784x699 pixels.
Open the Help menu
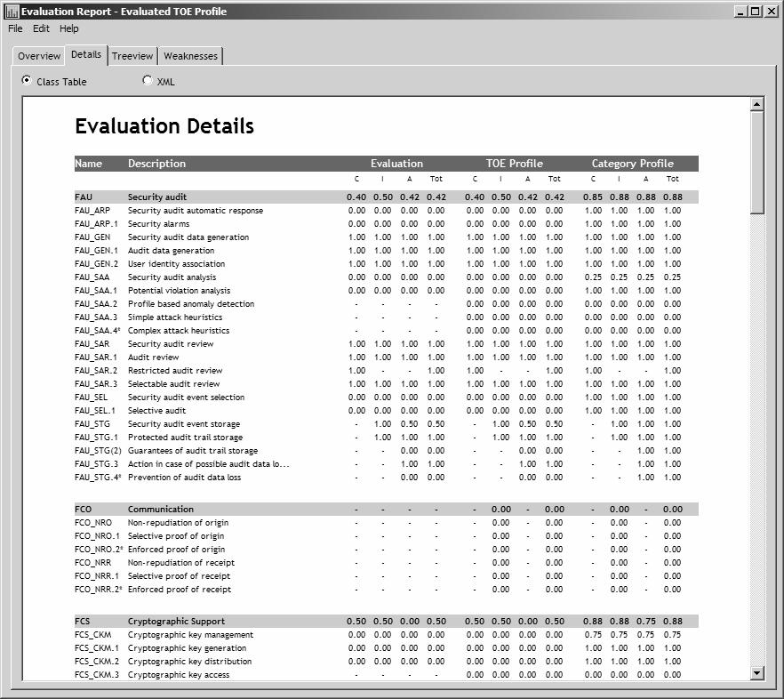click(x=69, y=28)
